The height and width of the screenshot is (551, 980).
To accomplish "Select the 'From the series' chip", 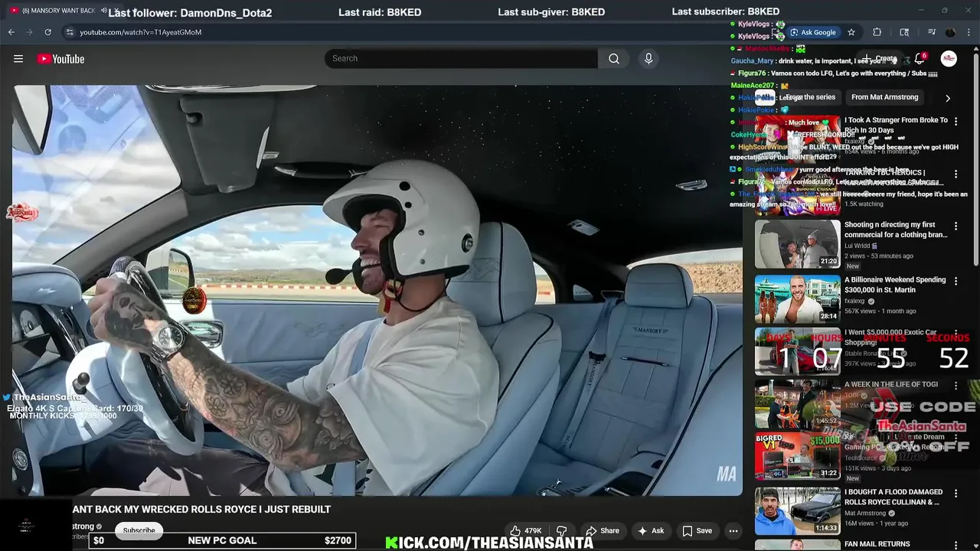I will coord(809,97).
